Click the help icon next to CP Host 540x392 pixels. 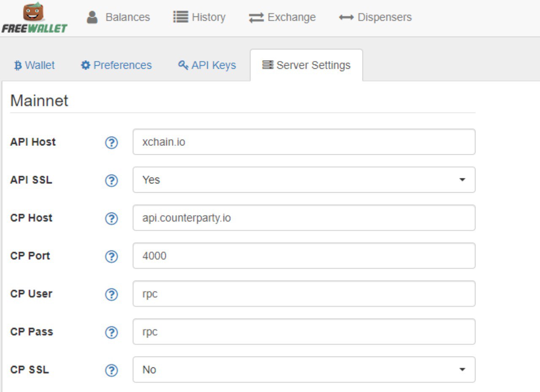point(111,219)
